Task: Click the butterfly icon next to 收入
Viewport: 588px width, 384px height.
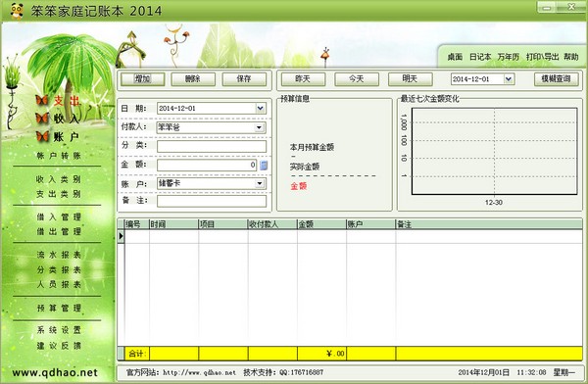Action: pyautogui.click(x=42, y=119)
